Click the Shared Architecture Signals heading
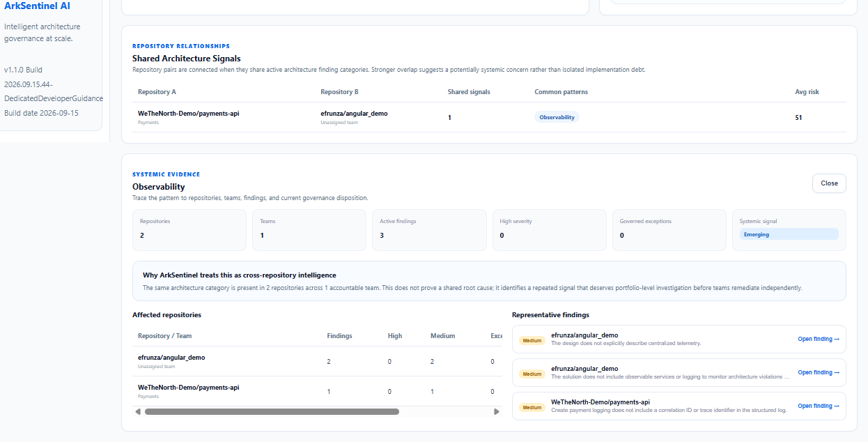Viewport: 868px width, 442px height. [x=186, y=59]
